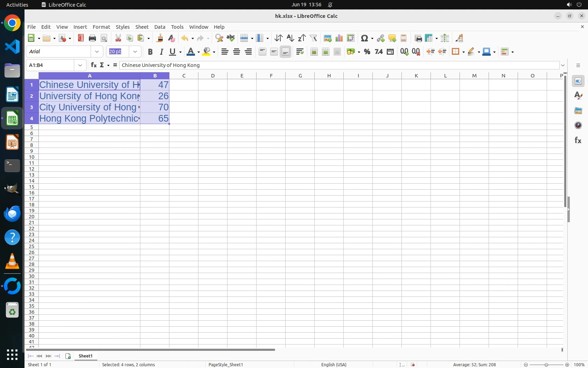Select the Sheet1 tab
588x368 pixels.
click(86, 356)
